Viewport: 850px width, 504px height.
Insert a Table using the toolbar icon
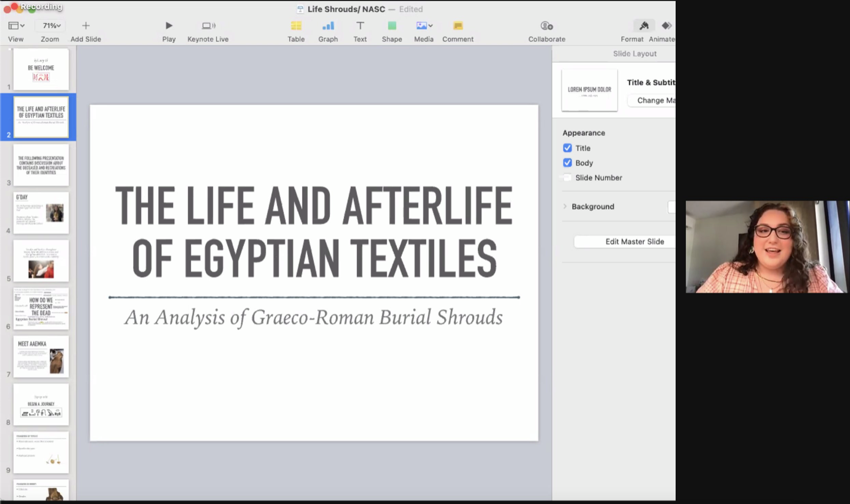pos(296,26)
